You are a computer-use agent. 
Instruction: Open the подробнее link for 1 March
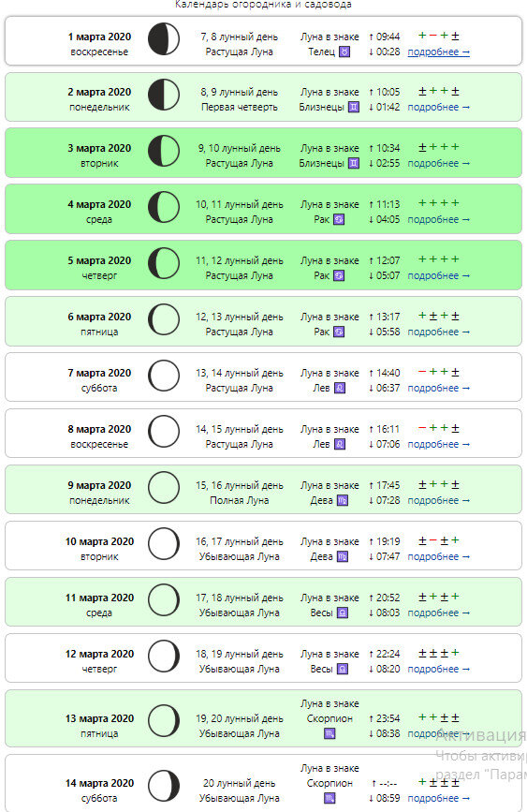[438, 52]
